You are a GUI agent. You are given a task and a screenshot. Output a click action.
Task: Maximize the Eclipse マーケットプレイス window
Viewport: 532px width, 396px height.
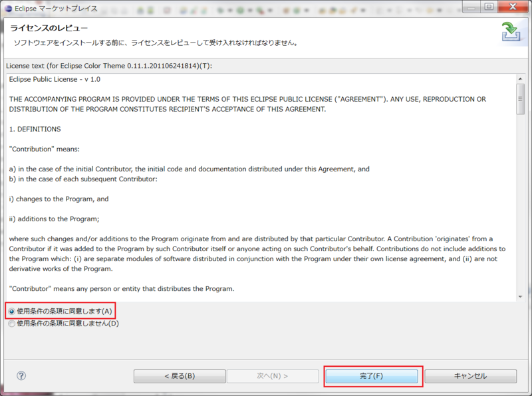[x=489, y=7]
